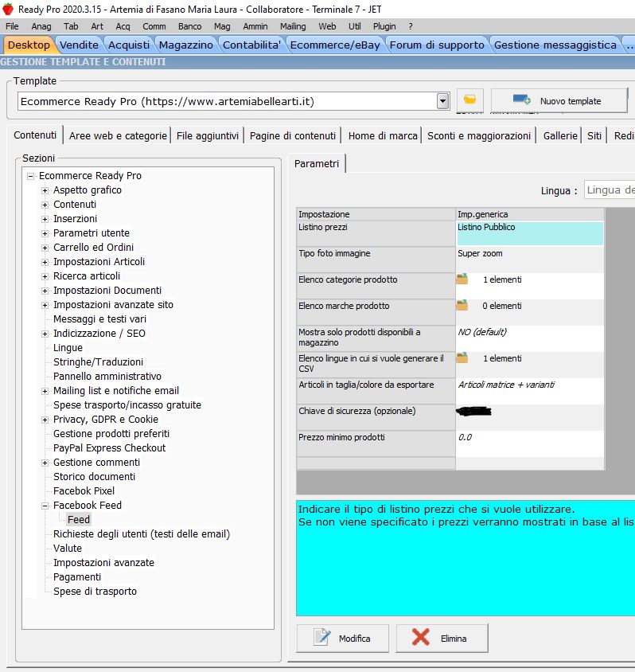635x672 pixels.
Task: Switch to Home di marca tab
Action: point(383,136)
